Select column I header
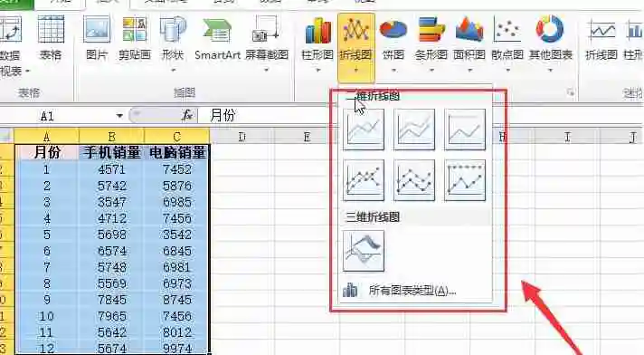644x355 pixels. click(567, 136)
